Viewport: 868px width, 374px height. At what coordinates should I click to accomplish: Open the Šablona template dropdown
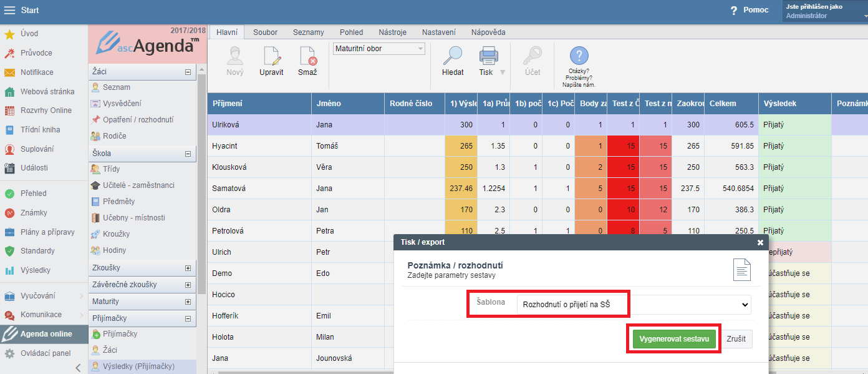[634, 304]
